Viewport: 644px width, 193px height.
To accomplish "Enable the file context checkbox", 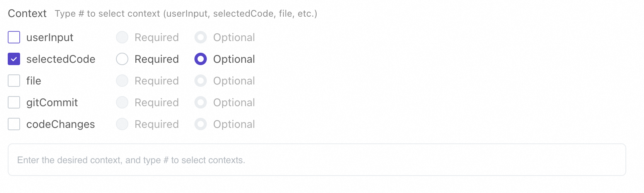I will (x=14, y=81).
